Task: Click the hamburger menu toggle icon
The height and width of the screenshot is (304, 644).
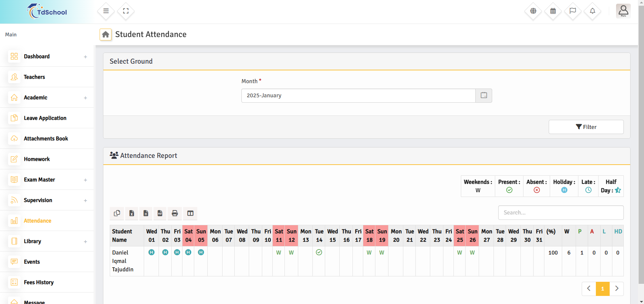Action: (106, 11)
